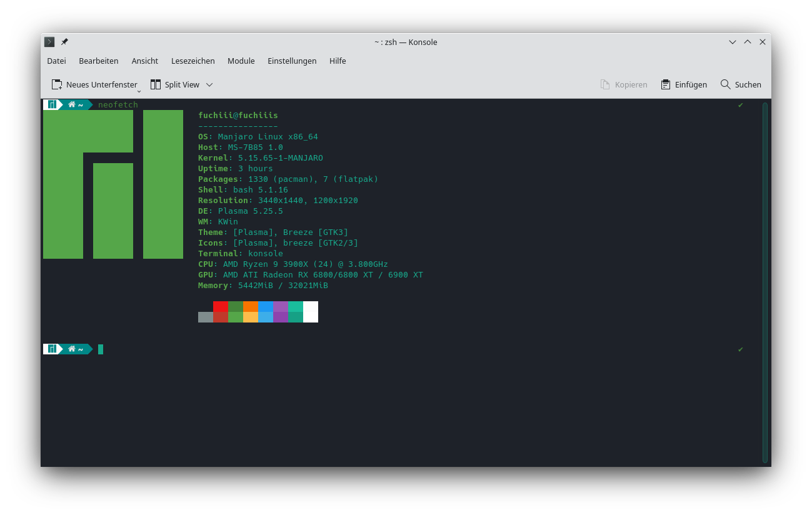Click the 'neofetch' command text
The height and width of the screenshot is (515, 812).
coord(118,104)
